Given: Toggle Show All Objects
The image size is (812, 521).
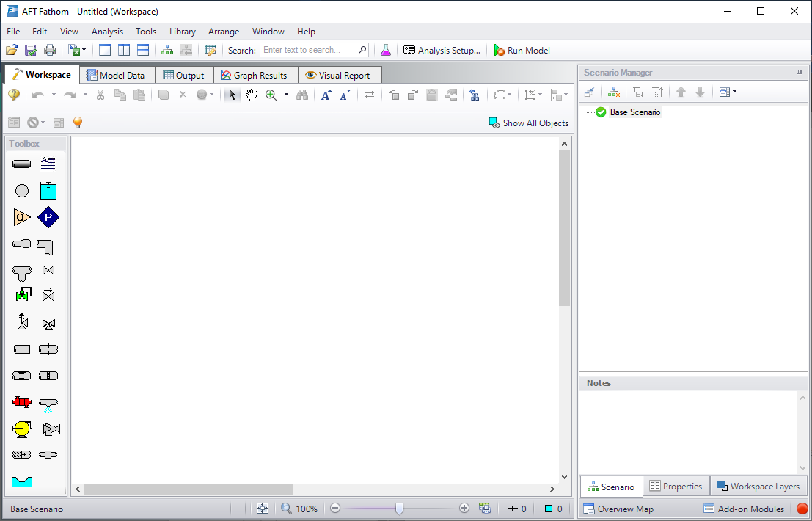Looking at the screenshot, I should pyautogui.click(x=528, y=123).
